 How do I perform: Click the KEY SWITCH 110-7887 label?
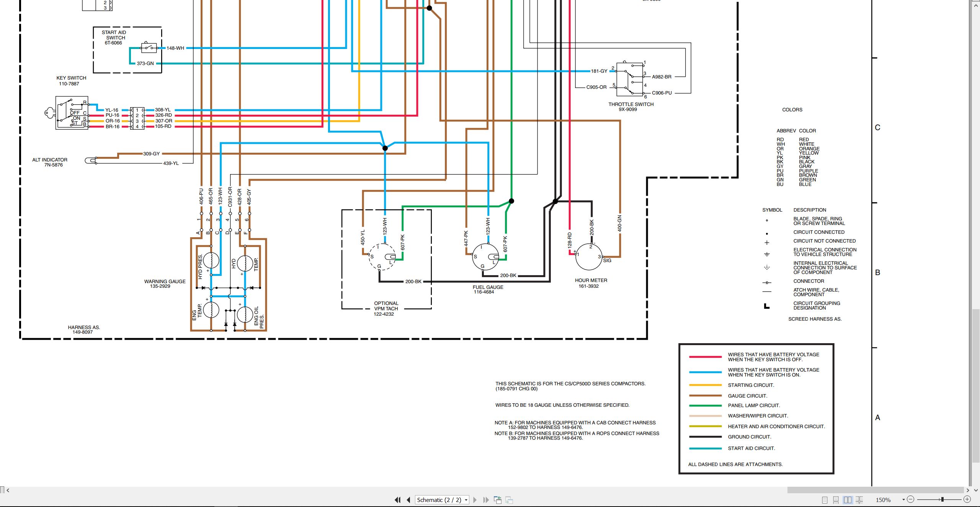click(x=71, y=81)
